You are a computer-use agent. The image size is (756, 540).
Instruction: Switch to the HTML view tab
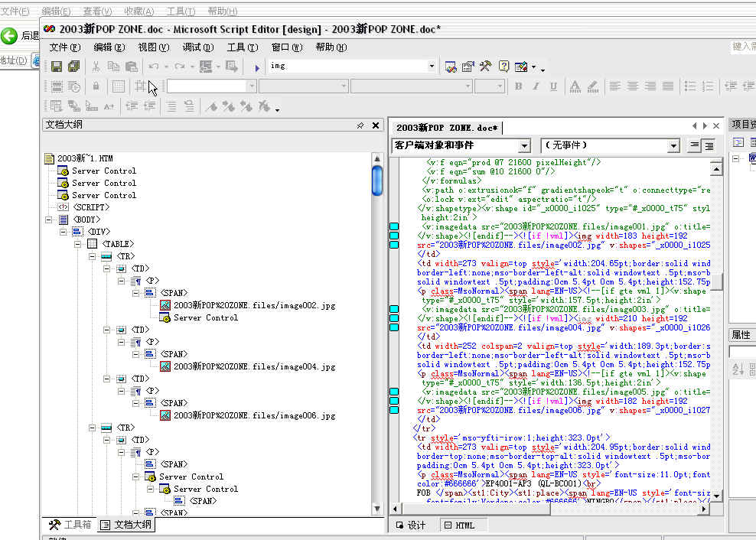pos(459,525)
